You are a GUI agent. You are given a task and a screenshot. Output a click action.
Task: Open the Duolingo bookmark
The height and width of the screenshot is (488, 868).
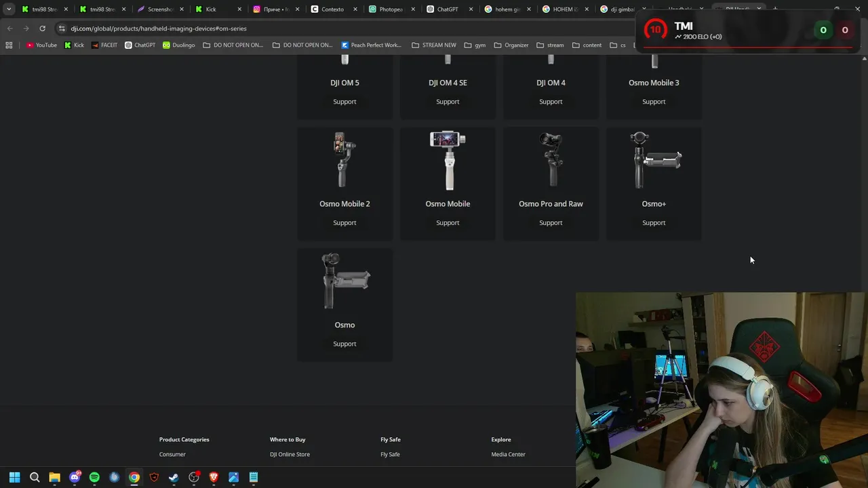[179, 45]
